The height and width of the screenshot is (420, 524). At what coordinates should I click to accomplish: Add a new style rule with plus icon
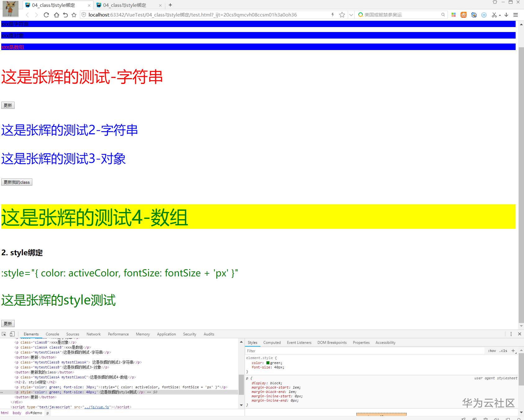(x=513, y=351)
